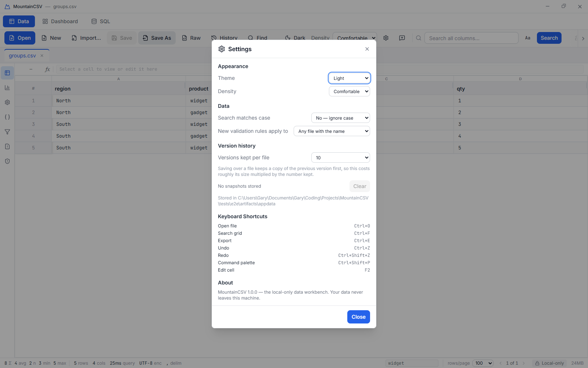This screenshot has height=368, width=588.
Task: Click the Find toolbar button
Action: click(x=258, y=38)
